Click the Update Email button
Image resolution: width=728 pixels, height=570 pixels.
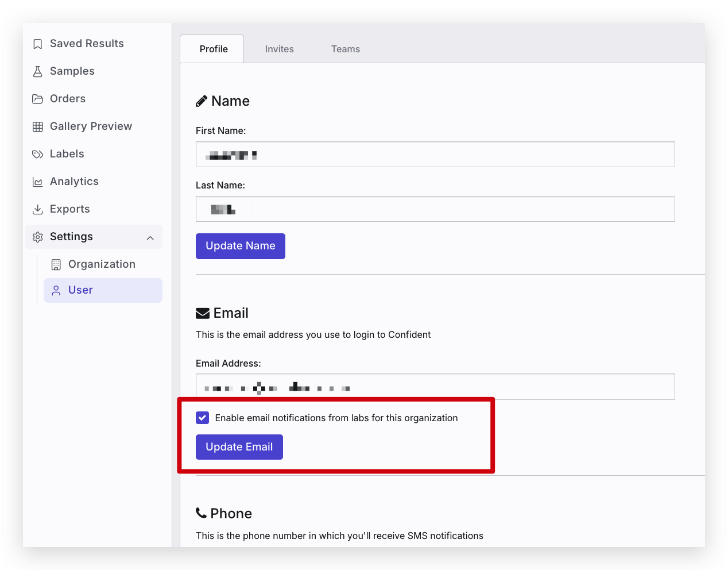tap(239, 447)
